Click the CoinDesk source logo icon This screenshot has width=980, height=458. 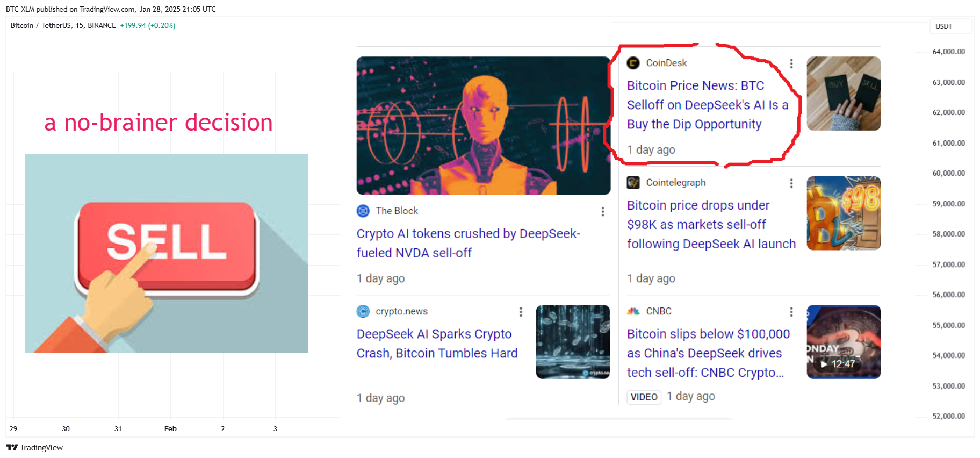[x=633, y=63]
